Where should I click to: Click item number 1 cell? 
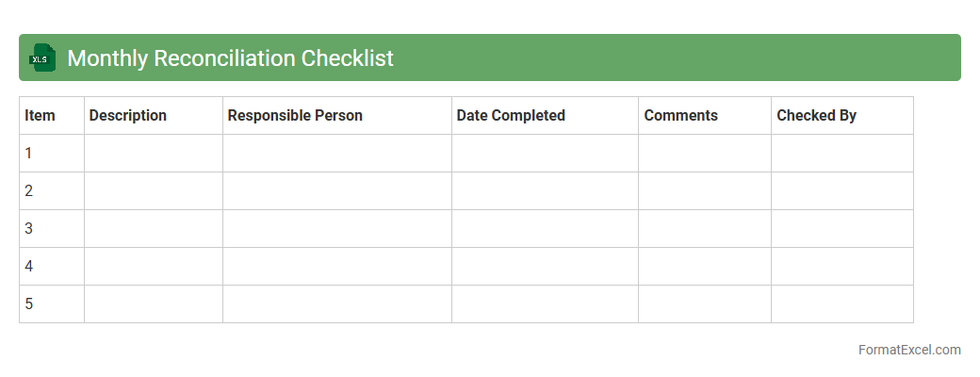click(51, 154)
